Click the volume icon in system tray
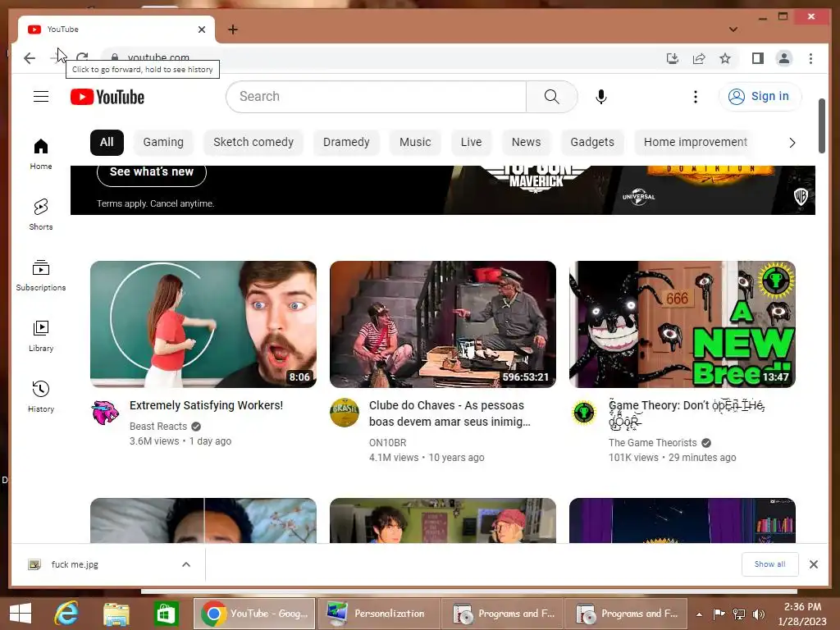 (759, 614)
